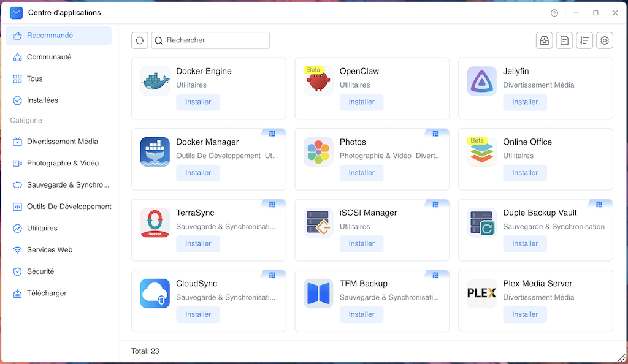The height and width of the screenshot is (364, 628).
Task: Filter by Services Web category
Action: 59,249
